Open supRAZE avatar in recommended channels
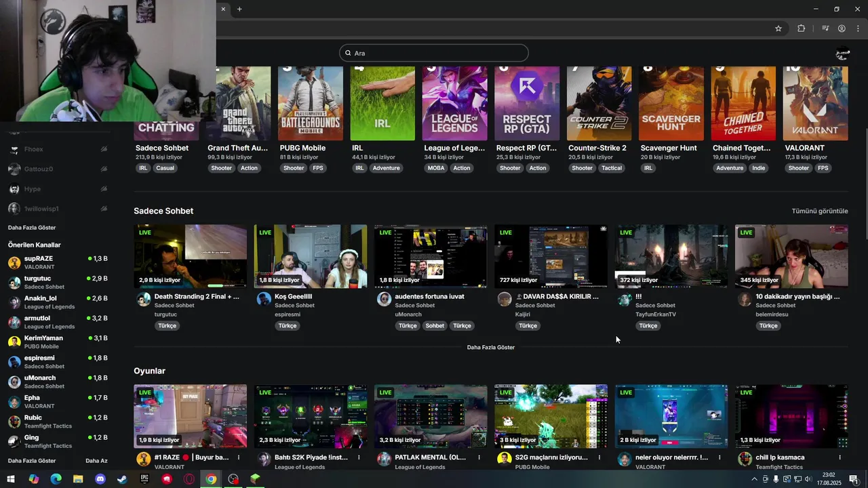 (14, 262)
